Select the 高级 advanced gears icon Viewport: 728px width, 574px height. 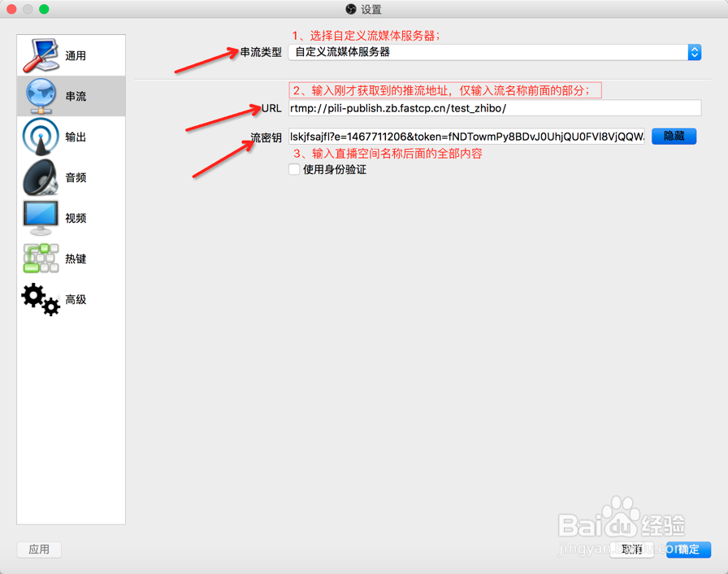pyautogui.click(x=39, y=298)
